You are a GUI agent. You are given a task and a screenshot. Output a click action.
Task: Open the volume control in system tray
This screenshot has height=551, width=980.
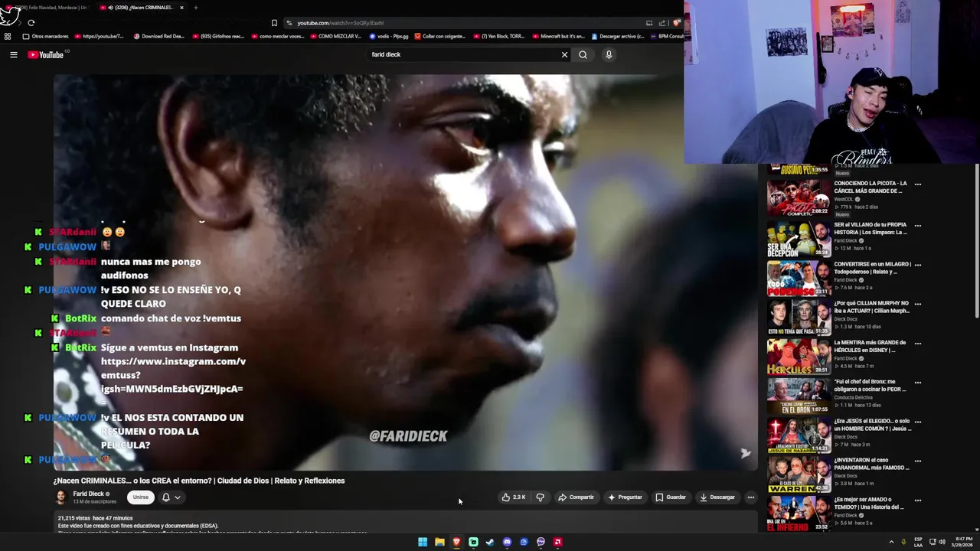click(x=942, y=542)
